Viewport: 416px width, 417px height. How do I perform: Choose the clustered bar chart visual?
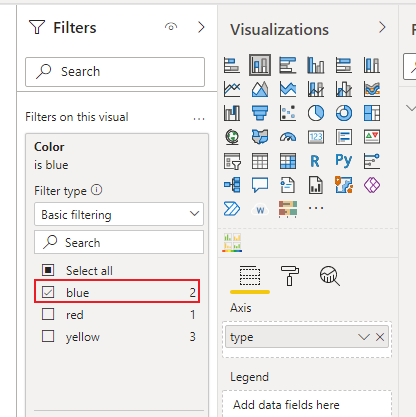click(288, 65)
